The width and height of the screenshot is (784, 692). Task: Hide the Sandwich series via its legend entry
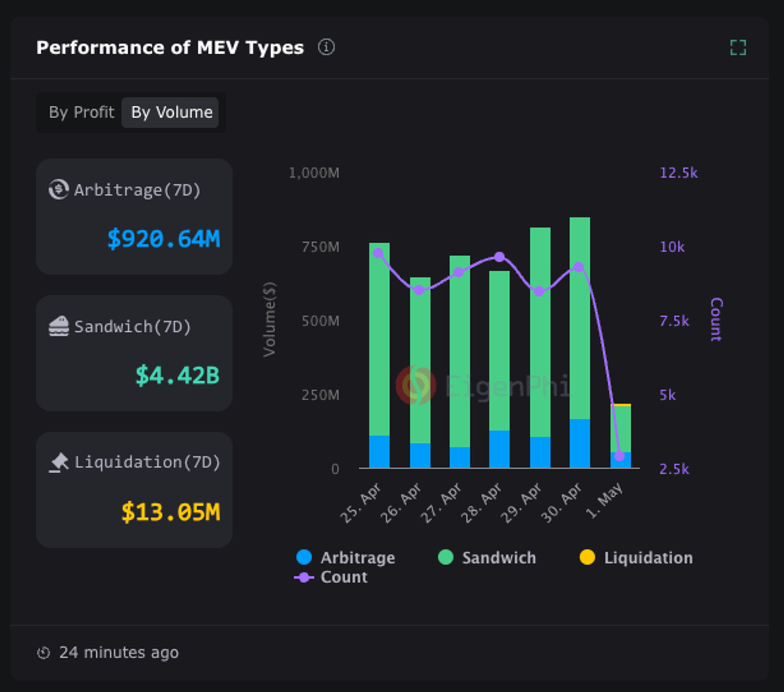499,557
